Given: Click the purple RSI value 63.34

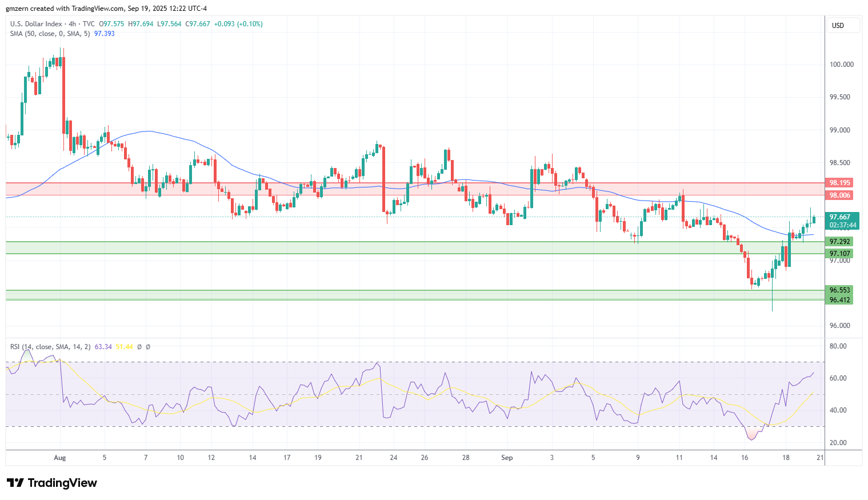Looking at the screenshot, I should tap(103, 347).
